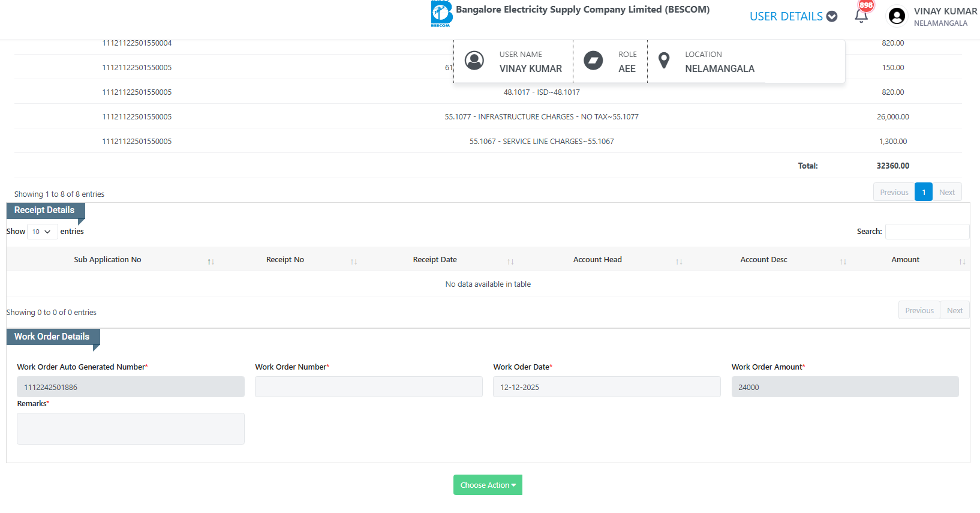Focus the Receipt Details Search field
The height and width of the screenshot is (513, 980).
tap(927, 232)
